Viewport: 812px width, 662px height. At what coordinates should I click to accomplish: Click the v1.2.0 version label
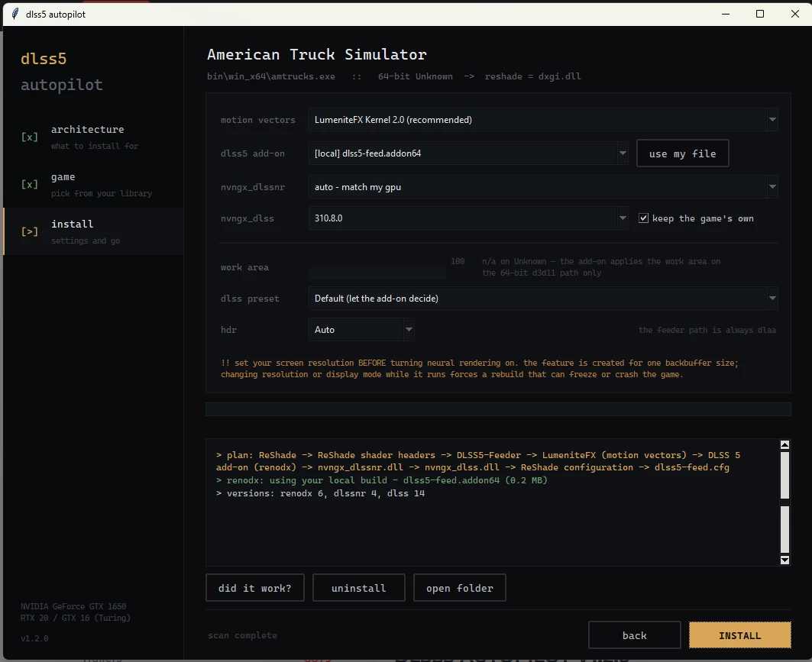[34, 638]
